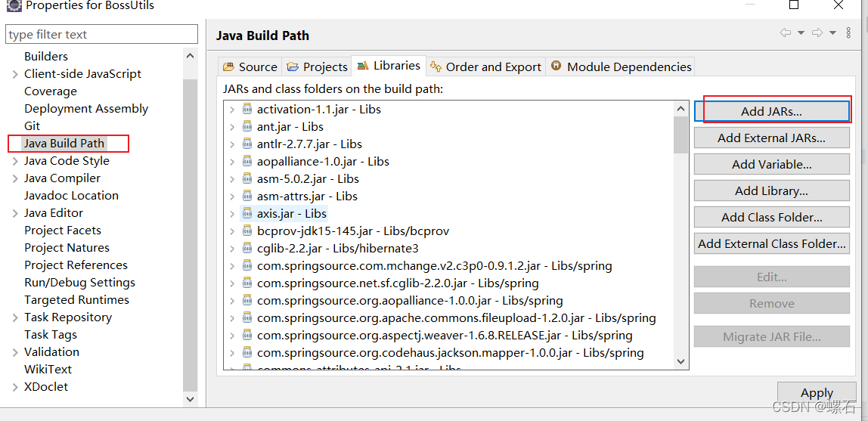868x421 pixels.
Task: Select Run/Debug Settings in tree
Action: (79, 283)
